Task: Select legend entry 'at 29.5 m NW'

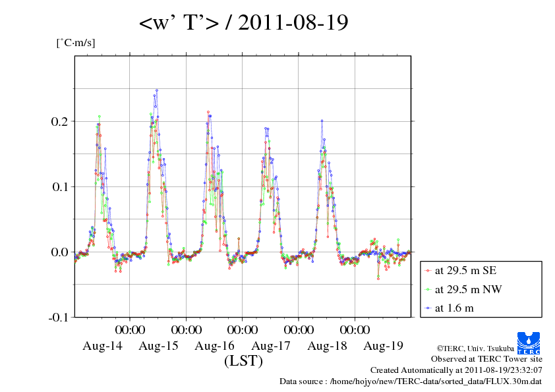Action: pyautogui.click(x=463, y=289)
